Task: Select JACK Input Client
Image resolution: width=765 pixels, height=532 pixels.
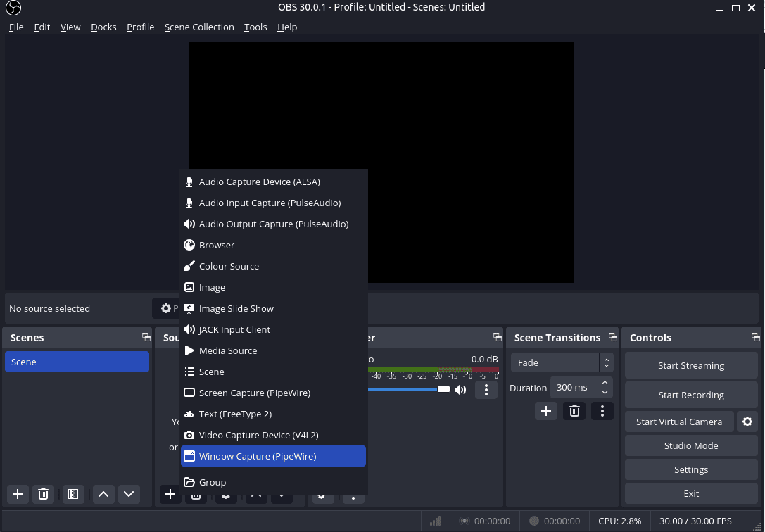Action: point(273,329)
